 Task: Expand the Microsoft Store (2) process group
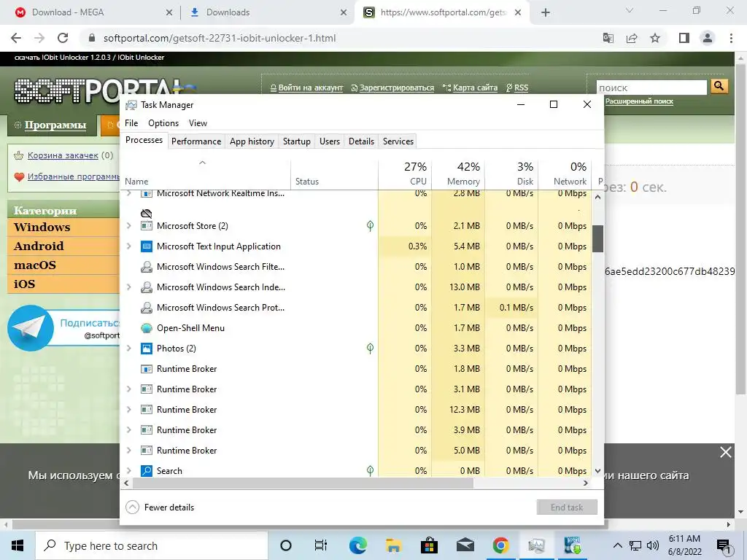tap(128, 226)
